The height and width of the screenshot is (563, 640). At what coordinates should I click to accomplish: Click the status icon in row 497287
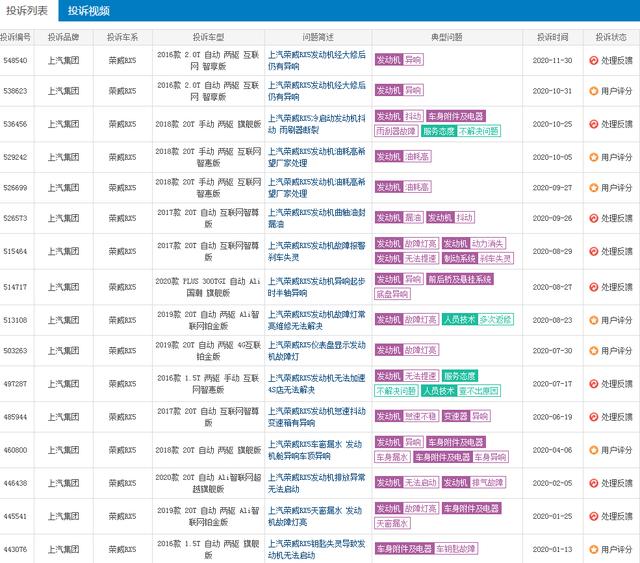point(593,384)
